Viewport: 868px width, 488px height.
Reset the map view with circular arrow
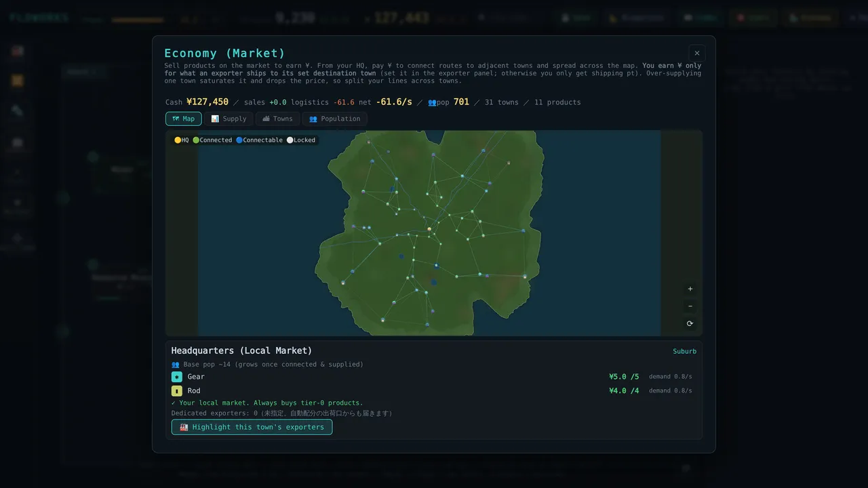[690, 324]
